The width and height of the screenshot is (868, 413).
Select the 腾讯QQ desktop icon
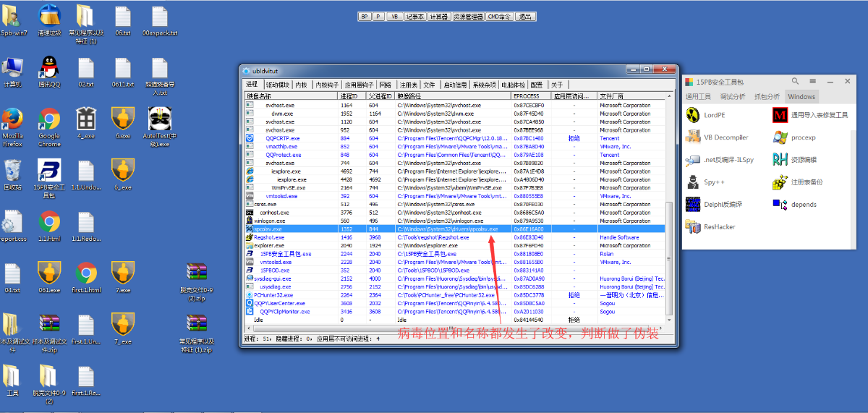49,72
